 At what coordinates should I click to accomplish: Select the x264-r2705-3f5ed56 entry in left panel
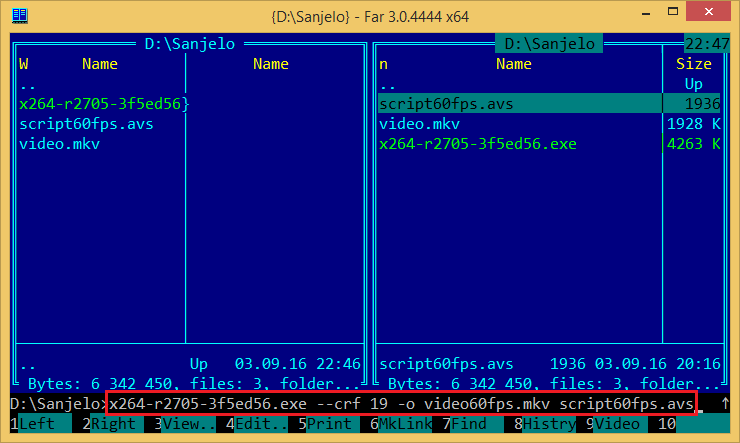103,104
